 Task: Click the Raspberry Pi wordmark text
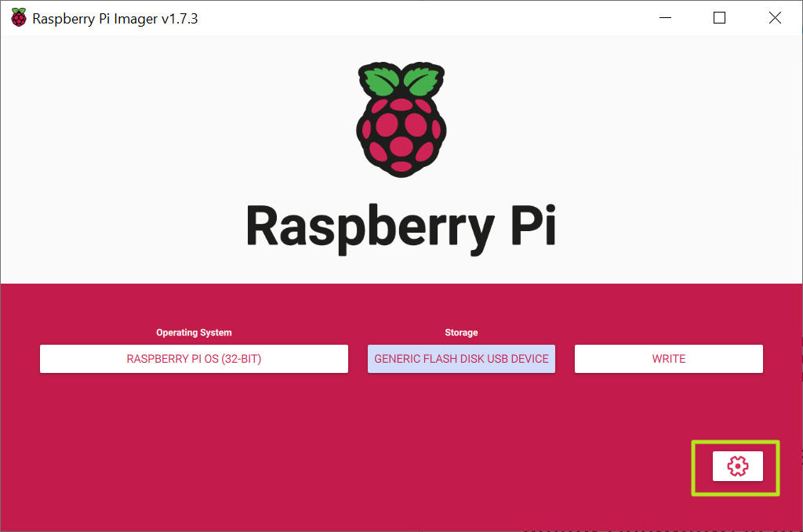(401, 227)
